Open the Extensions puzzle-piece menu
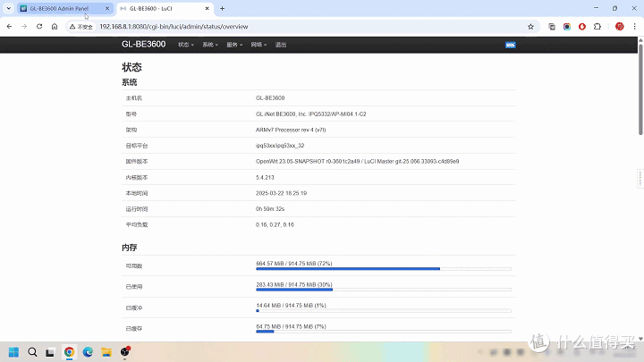The height and width of the screenshot is (362, 644). tap(597, 27)
